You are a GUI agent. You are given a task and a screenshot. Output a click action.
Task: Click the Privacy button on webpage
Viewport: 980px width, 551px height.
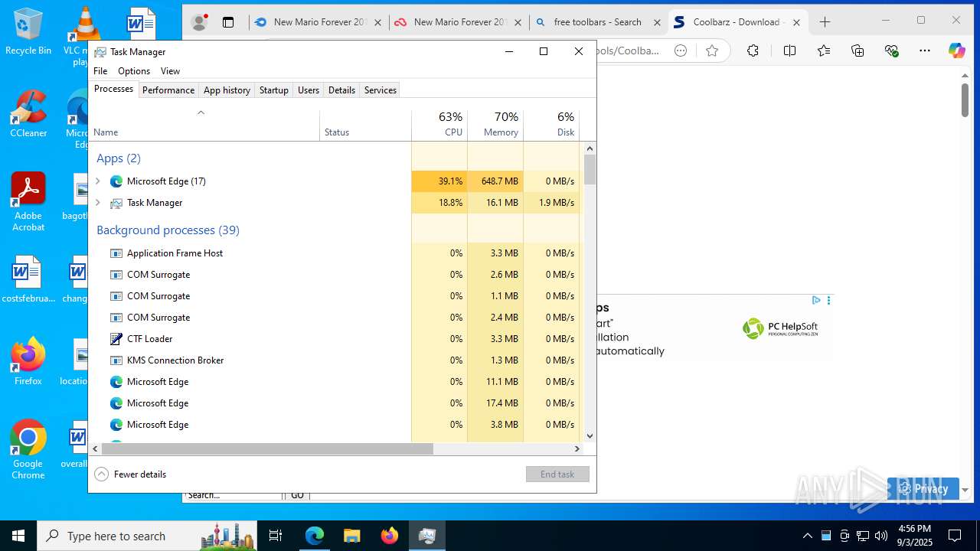click(923, 488)
